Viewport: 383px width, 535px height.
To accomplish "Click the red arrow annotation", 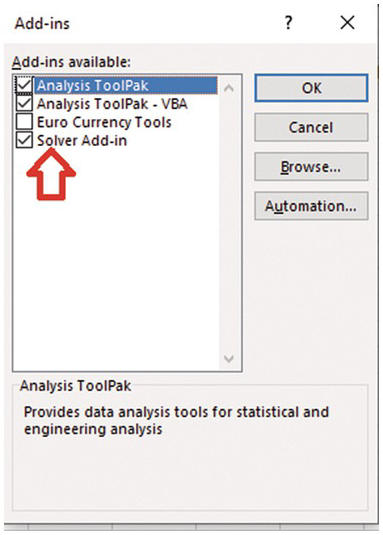I will click(x=51, y=174).
